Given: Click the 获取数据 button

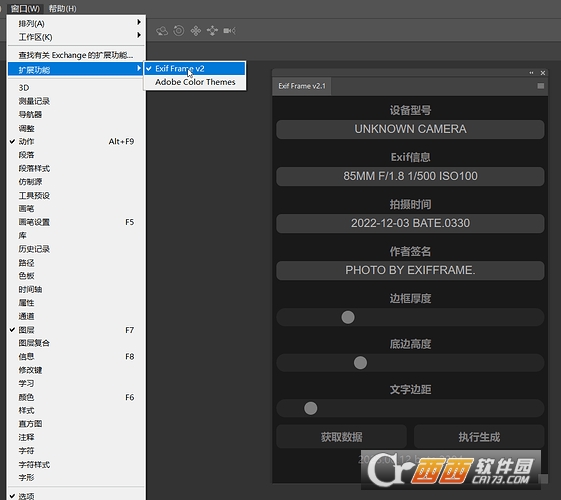Looking at the screenshot, I should coord(341,437).
